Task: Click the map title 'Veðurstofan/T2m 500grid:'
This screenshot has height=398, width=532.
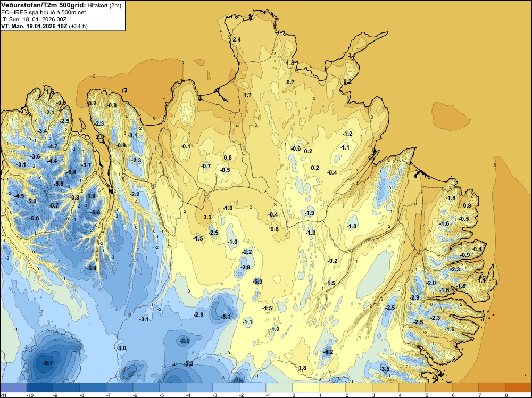Action: pos(44,5)
